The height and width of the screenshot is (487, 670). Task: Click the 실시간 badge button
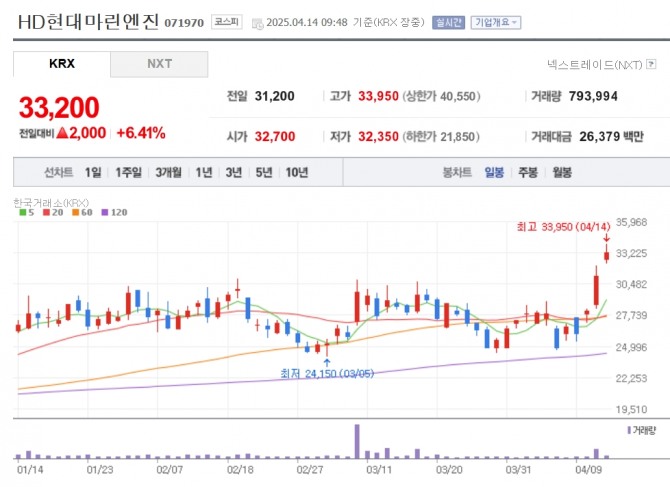pos(448,23)
